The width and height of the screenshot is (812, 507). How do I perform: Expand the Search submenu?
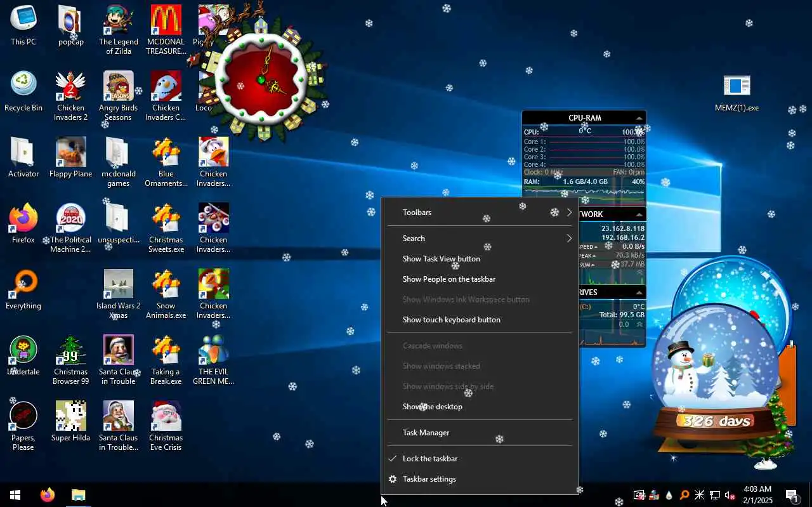coord(480,239)
